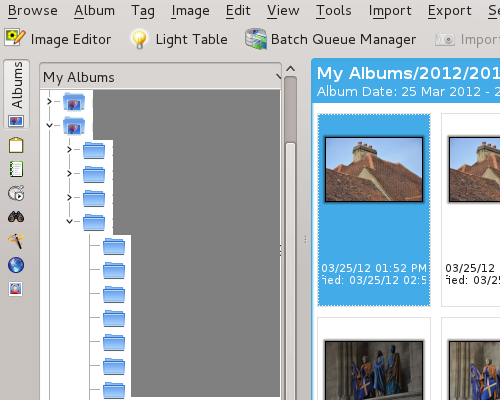Click the album tree scroll-up arrow
Image resolution: width=500 pixels, height=400 pixels.
point(291,69)
